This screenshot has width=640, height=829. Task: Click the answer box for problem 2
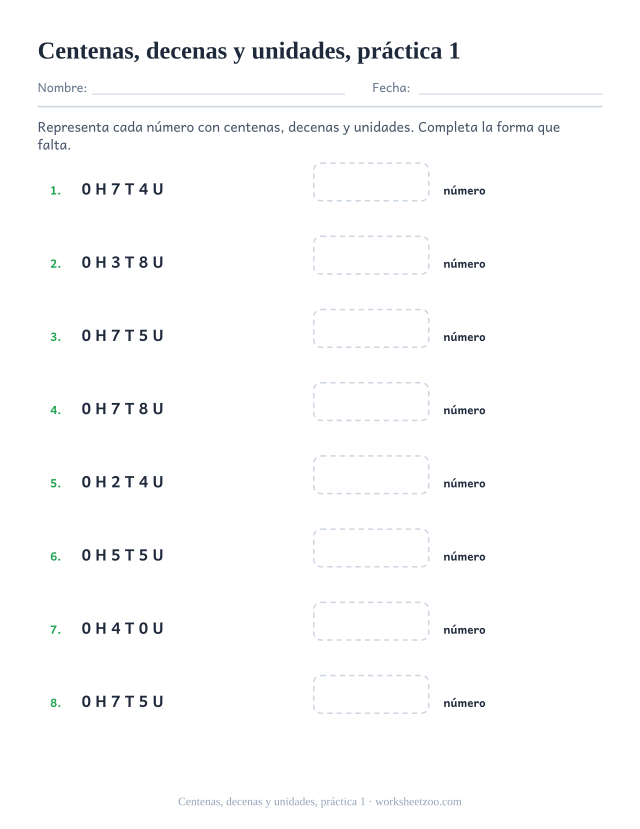coord(370,255)
